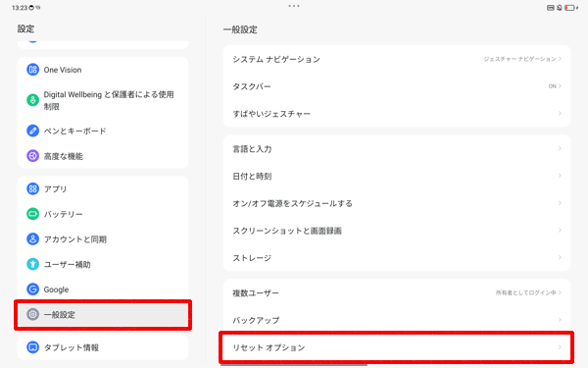The width and height of the screenshot is (588, 368).
Task: Open Digital Wellbeing と保護者による使用制限
Action: click(103, 100)
